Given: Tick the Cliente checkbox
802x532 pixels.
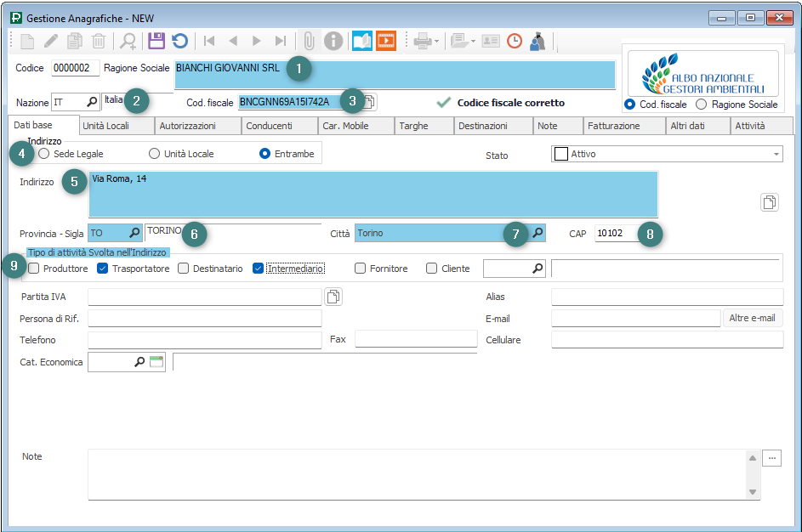Looking at the screenshot, I should pyautogui.click(x=432, y=269).
